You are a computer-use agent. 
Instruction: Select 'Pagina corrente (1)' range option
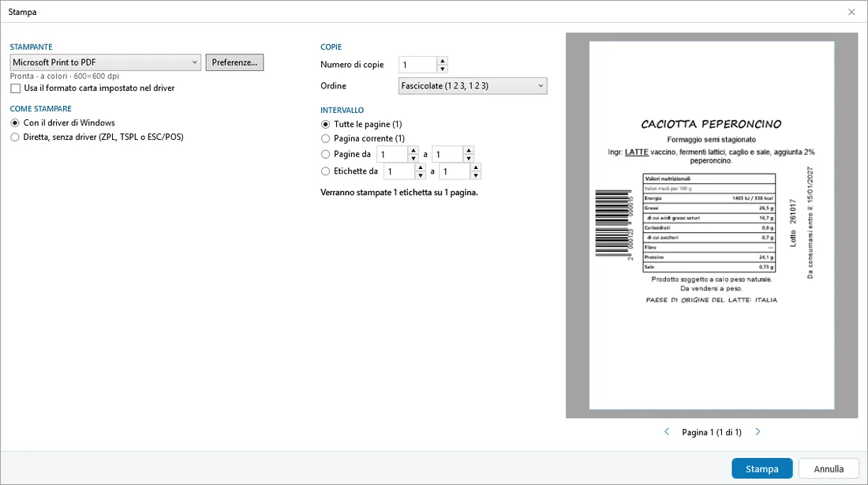pos(325,138)
